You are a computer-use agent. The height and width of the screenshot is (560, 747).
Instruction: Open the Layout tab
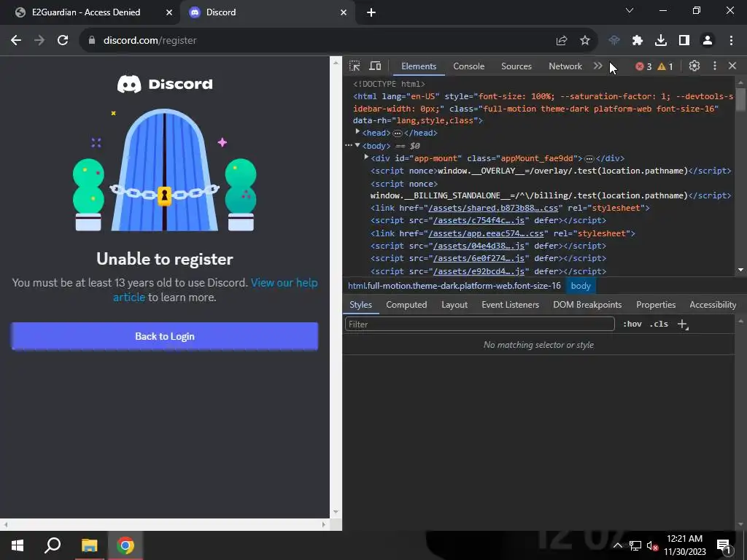[454, 305]
